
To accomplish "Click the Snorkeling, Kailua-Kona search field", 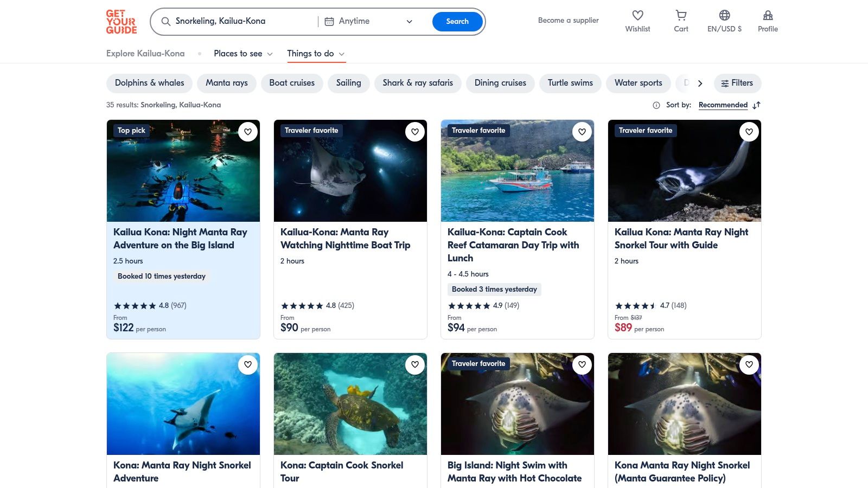I will (239, 22).
